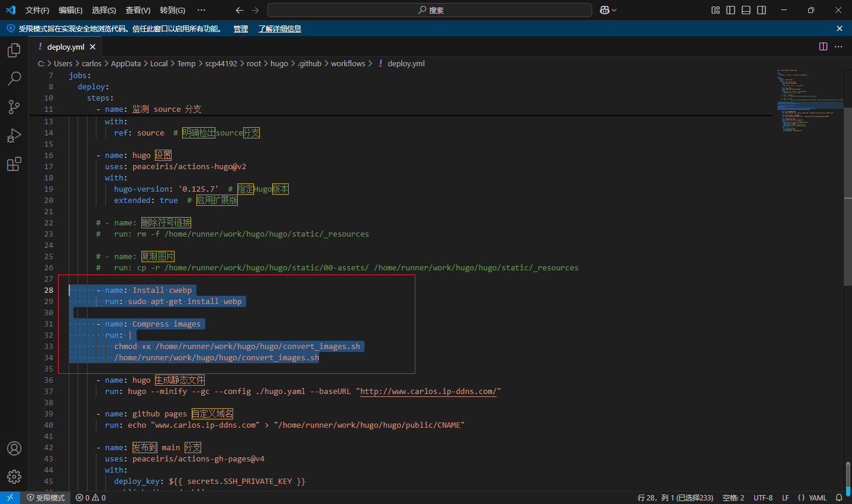
Task: Open the Copilot chat icon
Action: (605, 10)
